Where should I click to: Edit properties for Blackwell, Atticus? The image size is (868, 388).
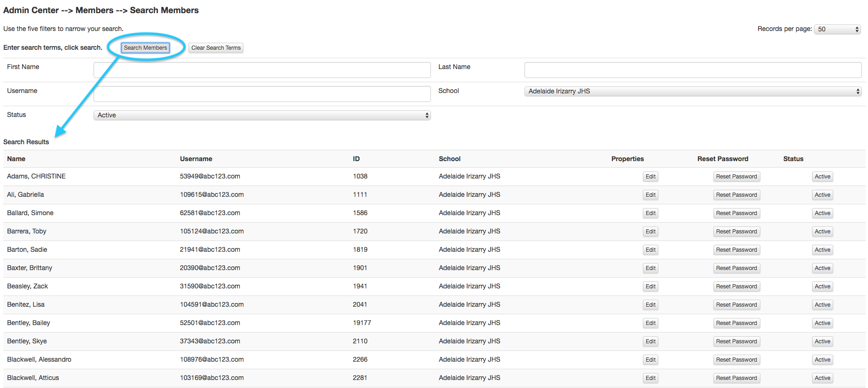pos(650,378)
